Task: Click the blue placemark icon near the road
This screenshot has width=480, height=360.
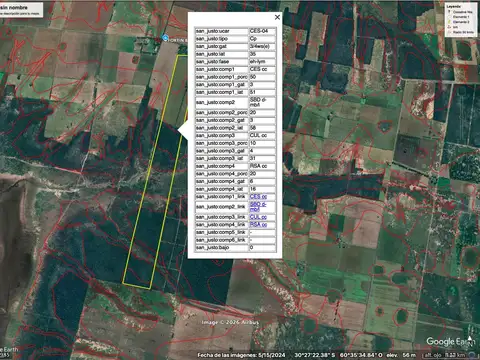Action: (165, 38)
